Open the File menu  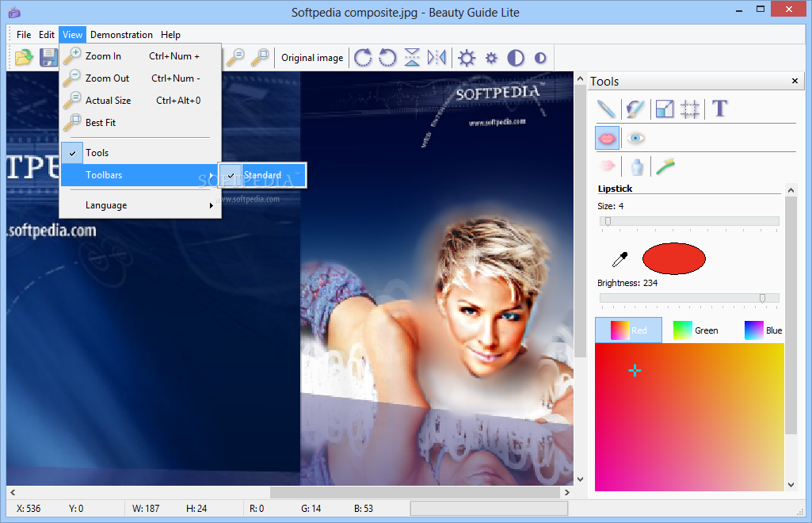click(x=24, y=35)
